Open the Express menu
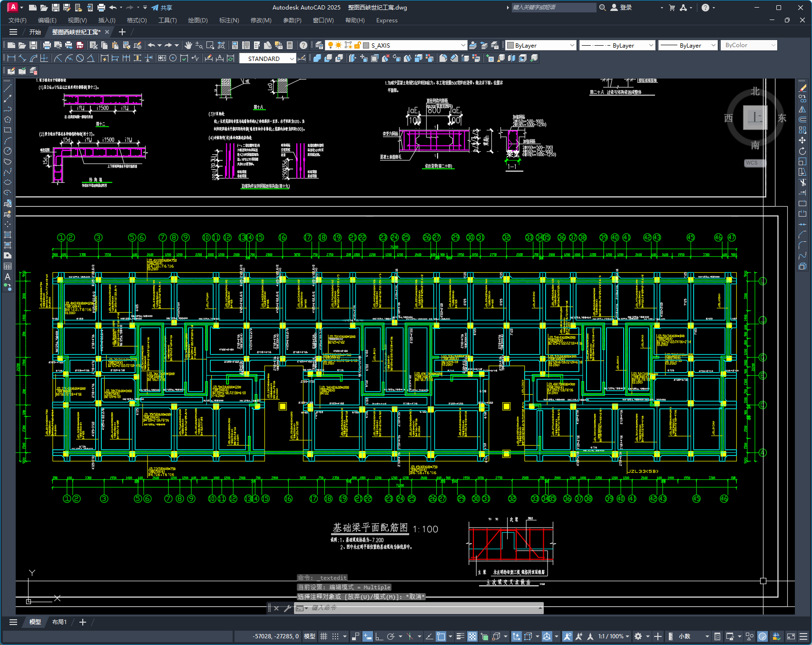This screenshot has width=812, height=645. click(387, 20)
